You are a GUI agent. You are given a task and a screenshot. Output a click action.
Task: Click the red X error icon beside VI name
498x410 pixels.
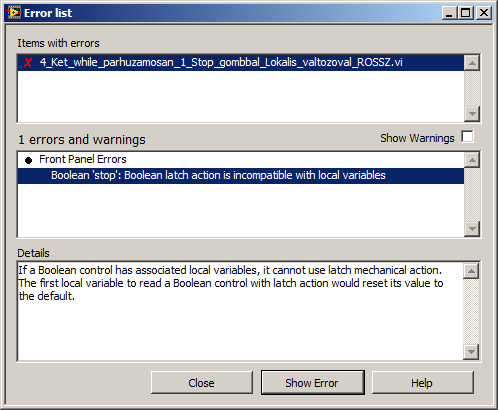(28, 62)
